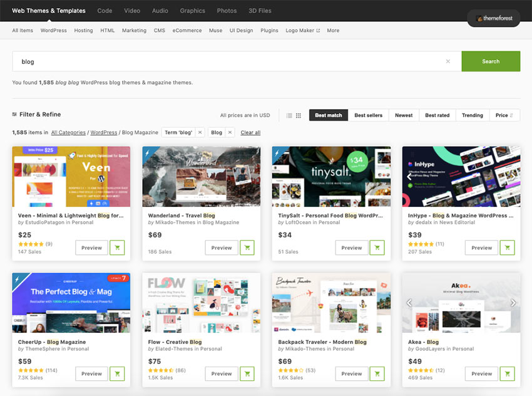Open the Code section
This screenshot has width=532, height=396.
click(105, 11)
